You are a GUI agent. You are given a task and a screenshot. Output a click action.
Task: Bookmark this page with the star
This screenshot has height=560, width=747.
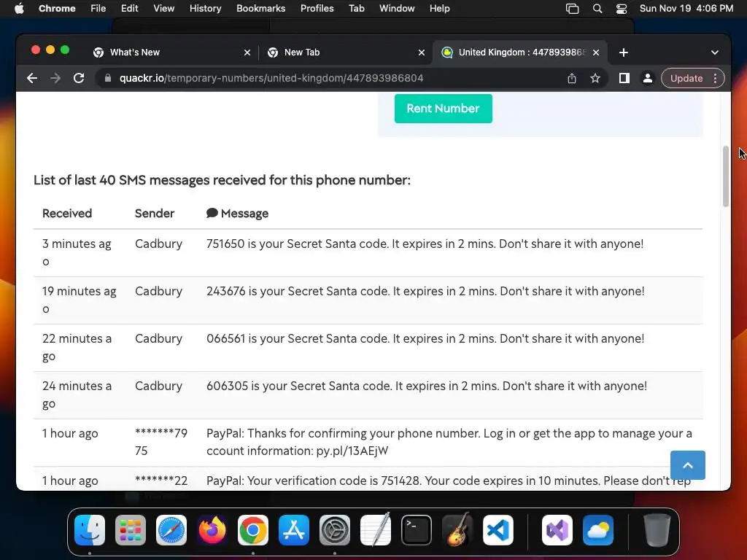click(595, 78)
